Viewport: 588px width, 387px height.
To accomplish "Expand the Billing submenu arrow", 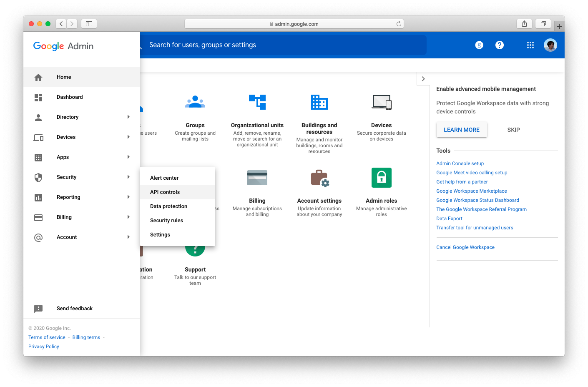I will pos(128,217).
